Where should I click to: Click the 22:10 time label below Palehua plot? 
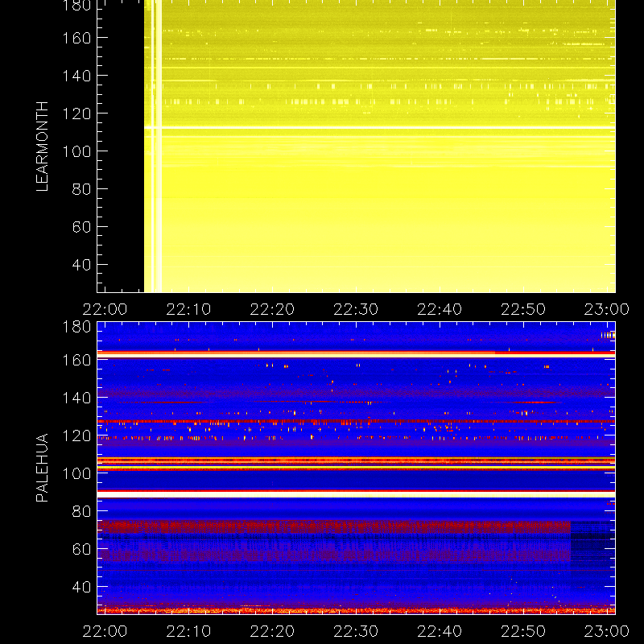(188, 631)
